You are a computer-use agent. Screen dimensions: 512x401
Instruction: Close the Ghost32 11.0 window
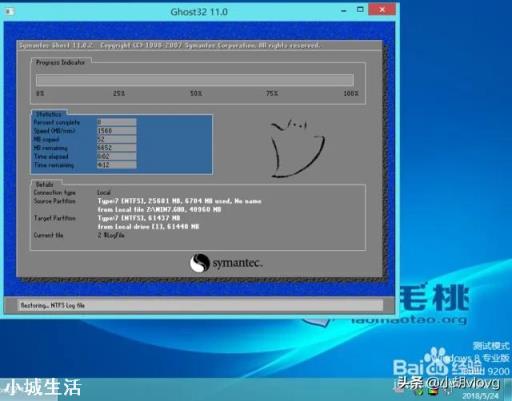click(382, 10)
